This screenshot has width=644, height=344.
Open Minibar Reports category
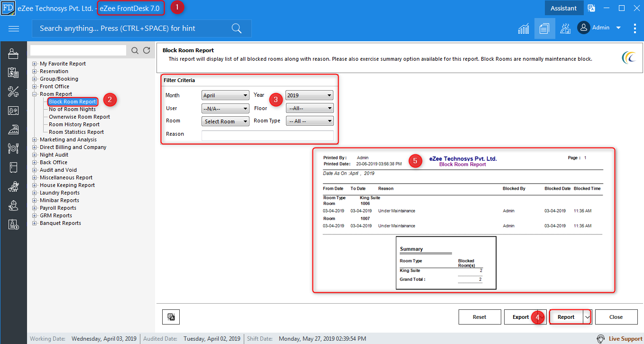[59, 200]
